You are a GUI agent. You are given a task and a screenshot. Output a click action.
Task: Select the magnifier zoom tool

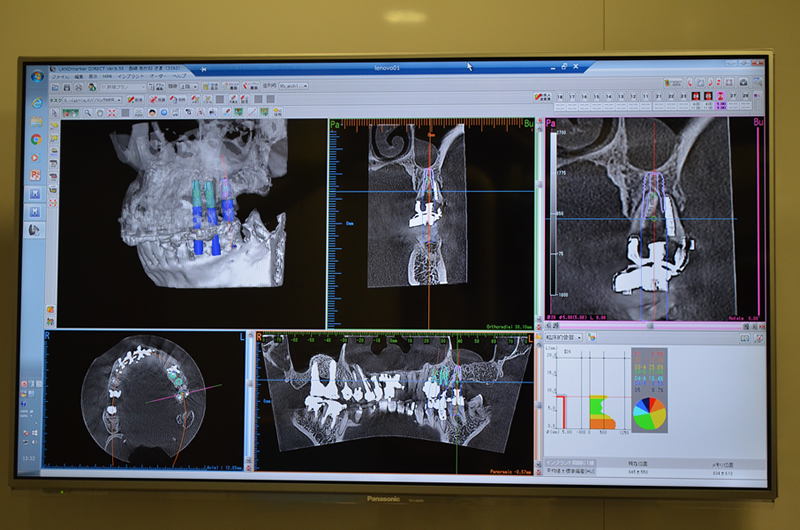point(88,113)
